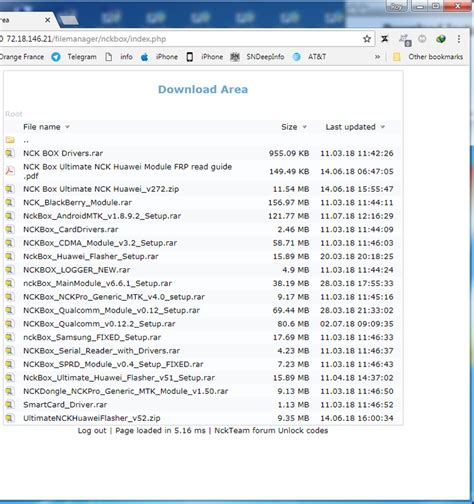Click the archive icon for NCKBox_Serial_Reader_with_Drivers.rar
Image resolution: width=474 pixels, height=504 pixels.
(10, 351)
